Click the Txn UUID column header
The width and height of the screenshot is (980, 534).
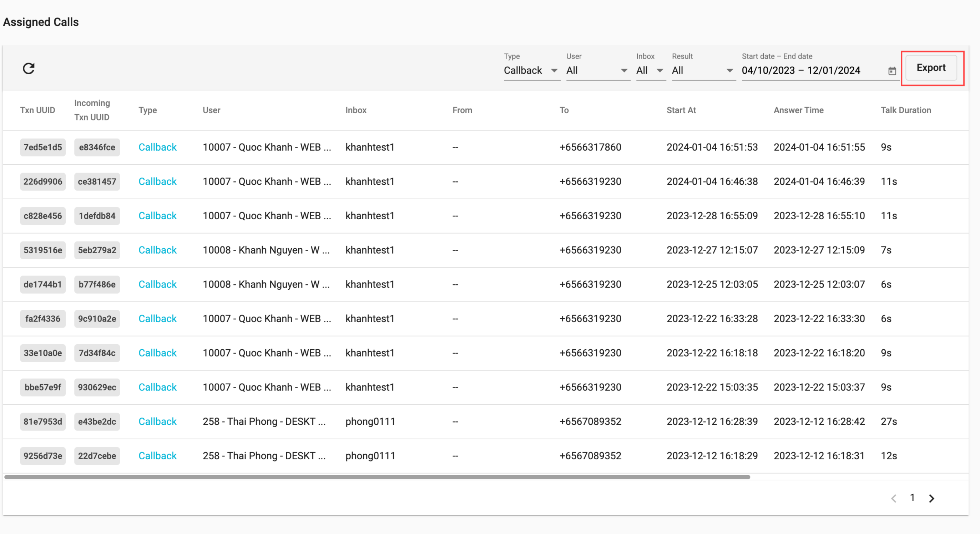[x=37, y=110]
